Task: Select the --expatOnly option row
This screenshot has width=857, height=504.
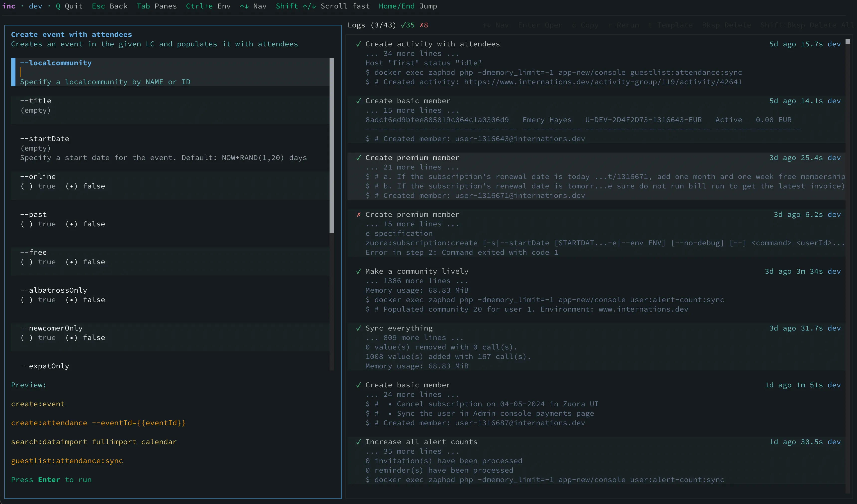Action: tap(170, 366)
